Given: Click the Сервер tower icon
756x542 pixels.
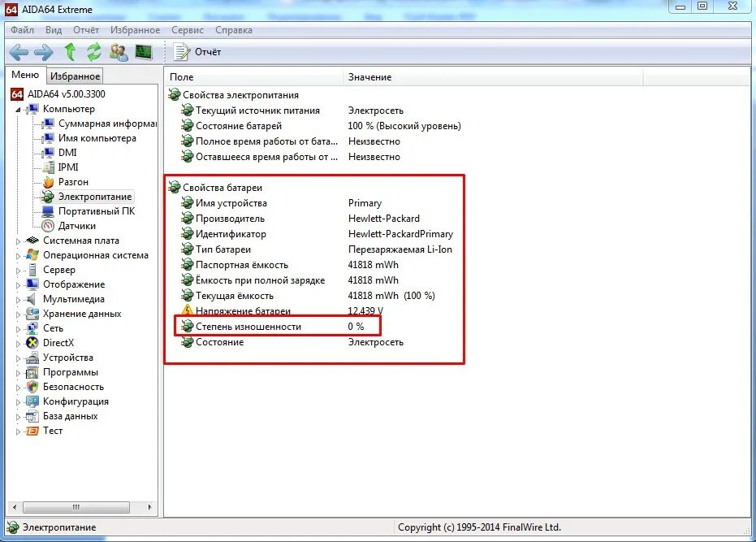Looking at the screenshot, I should tap(32, 270).
